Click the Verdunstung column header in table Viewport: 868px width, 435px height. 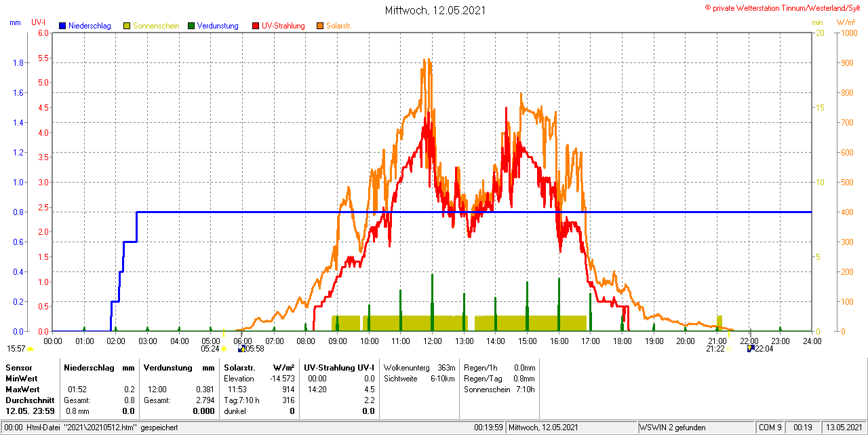pyautogui.click(x=167, y=367)
